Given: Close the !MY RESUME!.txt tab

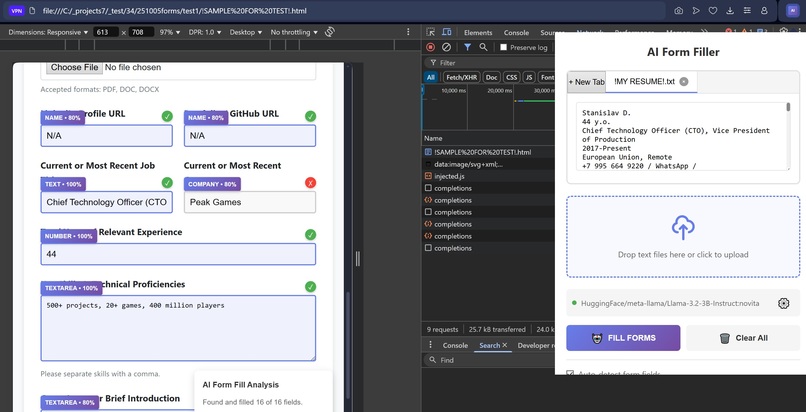Looking at the screenshot, I should pos(684,81).
